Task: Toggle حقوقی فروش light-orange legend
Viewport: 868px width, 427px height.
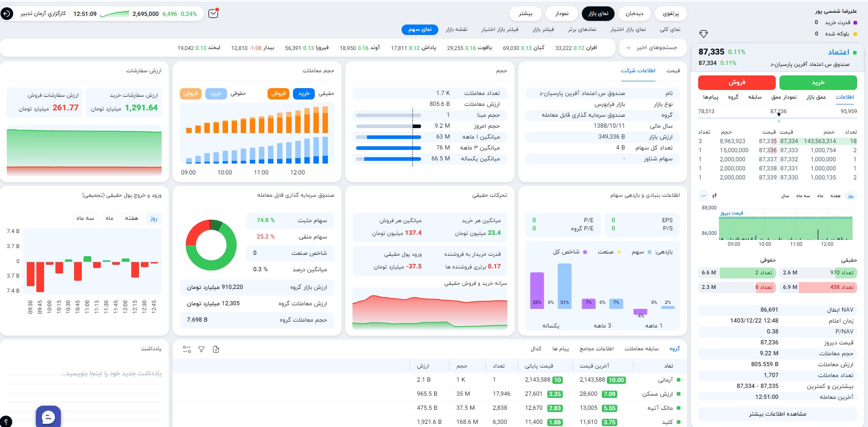Action: pyautogui.click(x=190, y=94)
